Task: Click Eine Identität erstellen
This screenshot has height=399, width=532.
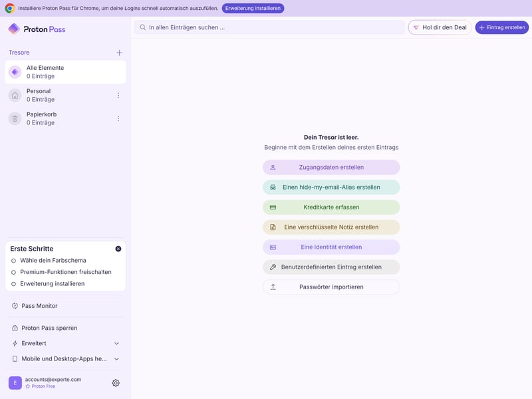Action: click(331, 247)
